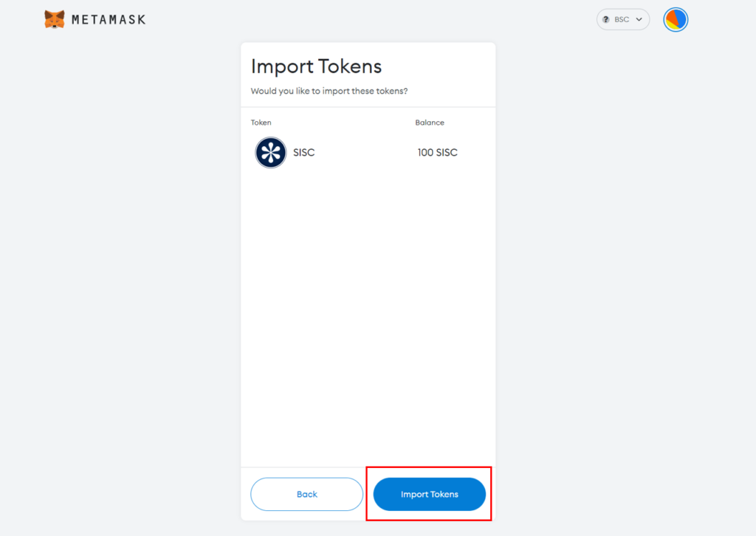Screen dimensions: 756x536
Task: Click the Back button's outlined border edge
Action: click(251, 494)
